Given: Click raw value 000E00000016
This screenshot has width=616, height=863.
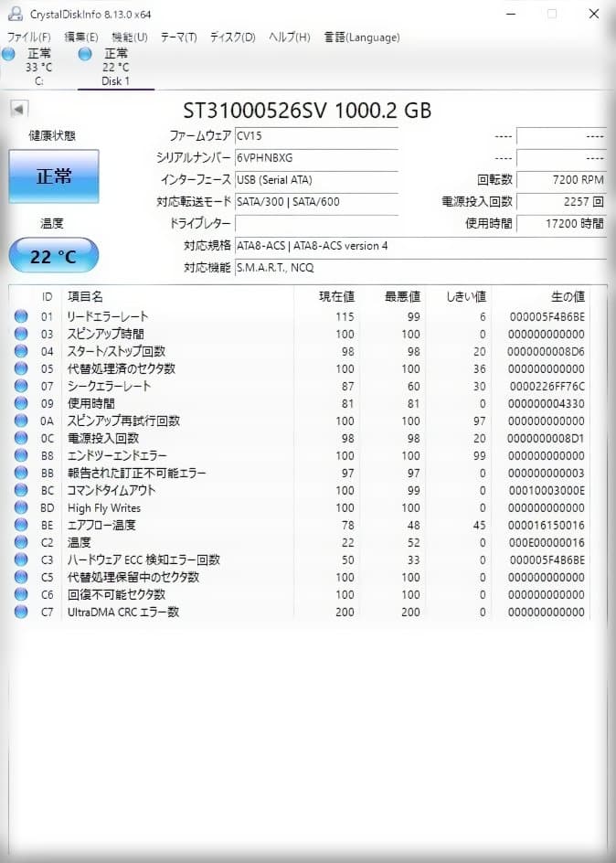Looking at the screenshot, I should (547, 543).
